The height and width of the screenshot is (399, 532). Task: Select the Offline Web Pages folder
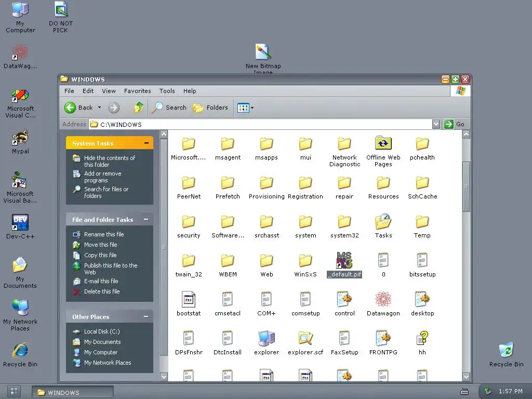click(x=383, y=151)
